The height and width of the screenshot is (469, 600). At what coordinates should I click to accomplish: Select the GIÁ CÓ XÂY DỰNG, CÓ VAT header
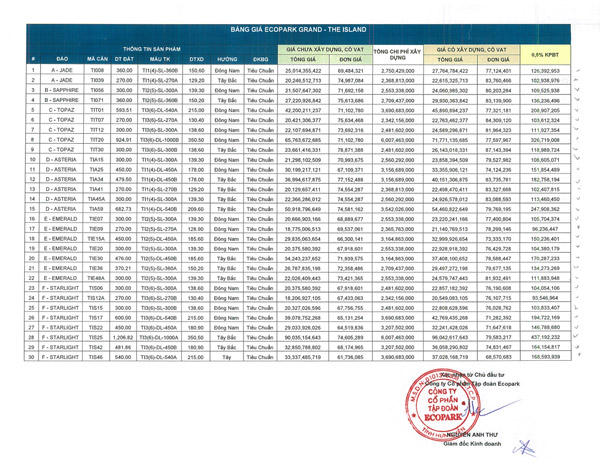point(471,49)
